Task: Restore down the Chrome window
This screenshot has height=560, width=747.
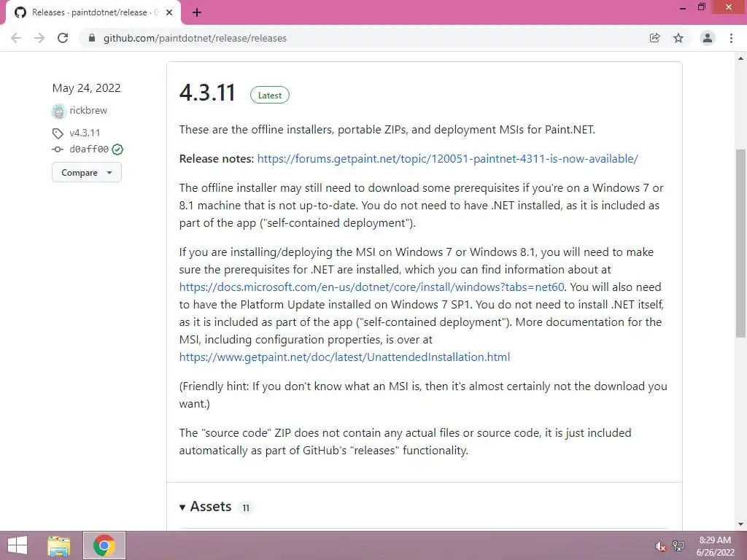Action: (x=702, y=7)
